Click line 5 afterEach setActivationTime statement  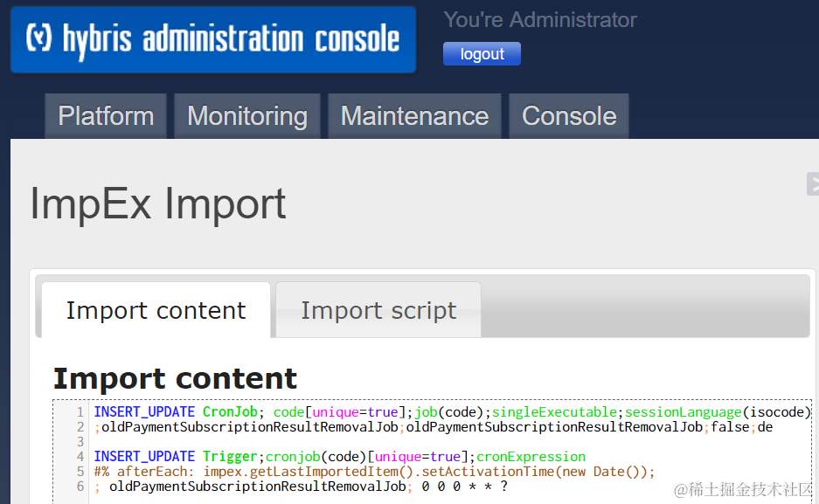[x=374, y=472]
